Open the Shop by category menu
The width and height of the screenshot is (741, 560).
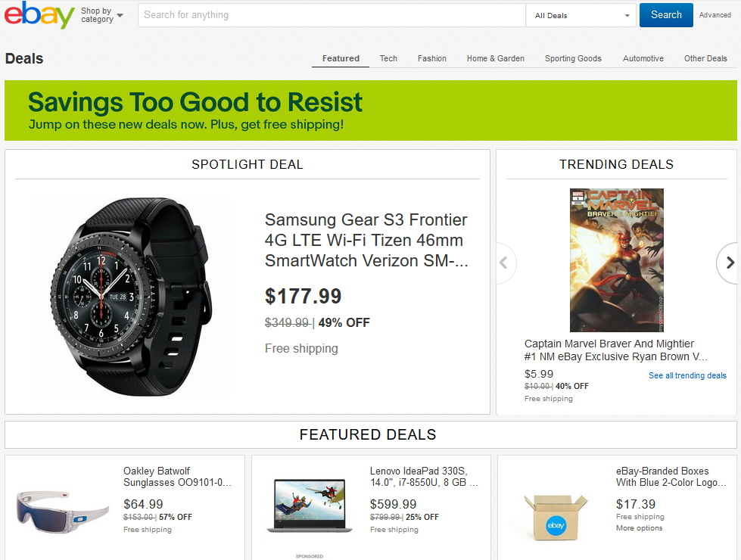tap(99, 15)
